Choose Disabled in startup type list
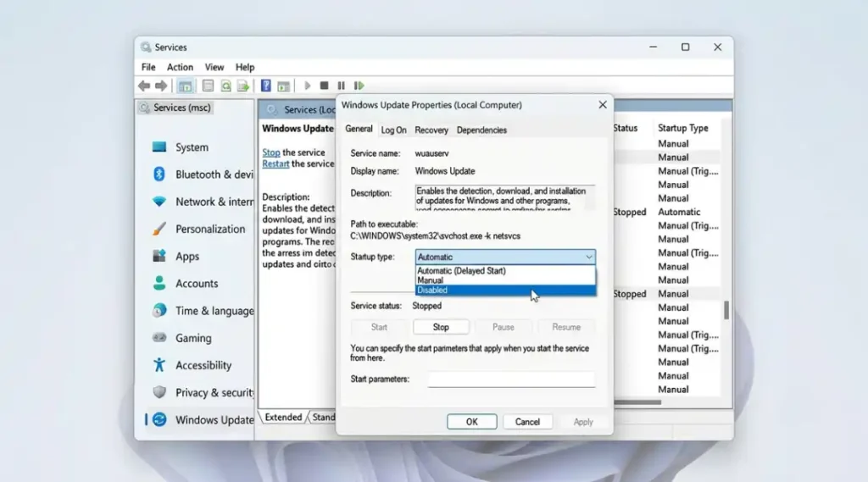Screen dimensions: 868x482 tap(505, 290)
